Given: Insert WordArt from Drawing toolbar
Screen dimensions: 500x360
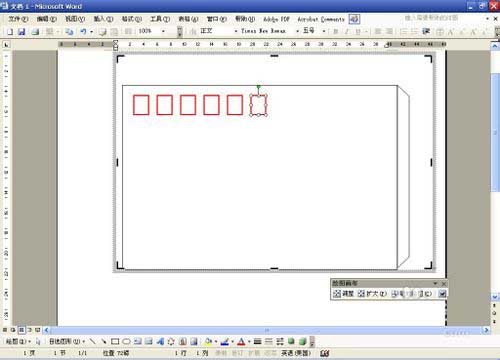Looking at the screenshot, I should [160, 341].
